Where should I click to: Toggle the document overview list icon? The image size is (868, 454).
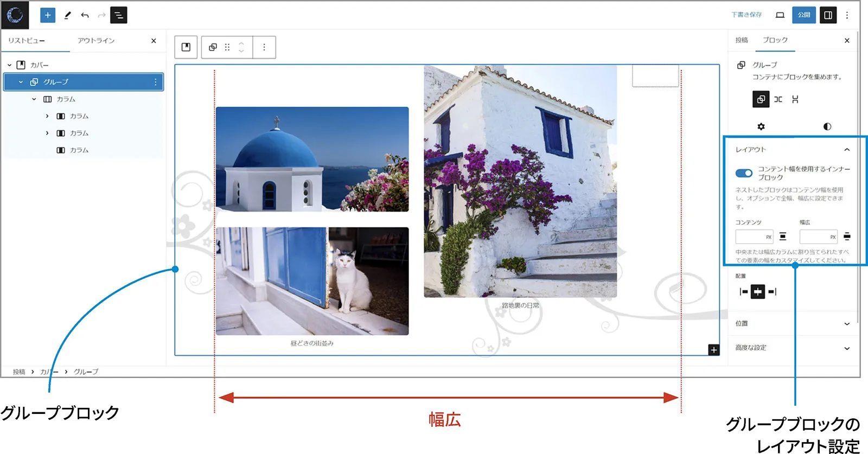point(118,15)
